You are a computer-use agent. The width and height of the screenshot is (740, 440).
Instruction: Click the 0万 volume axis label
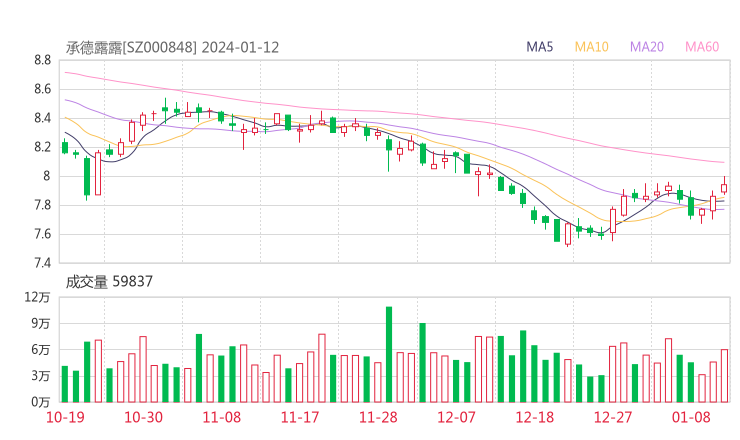point(41,402)
